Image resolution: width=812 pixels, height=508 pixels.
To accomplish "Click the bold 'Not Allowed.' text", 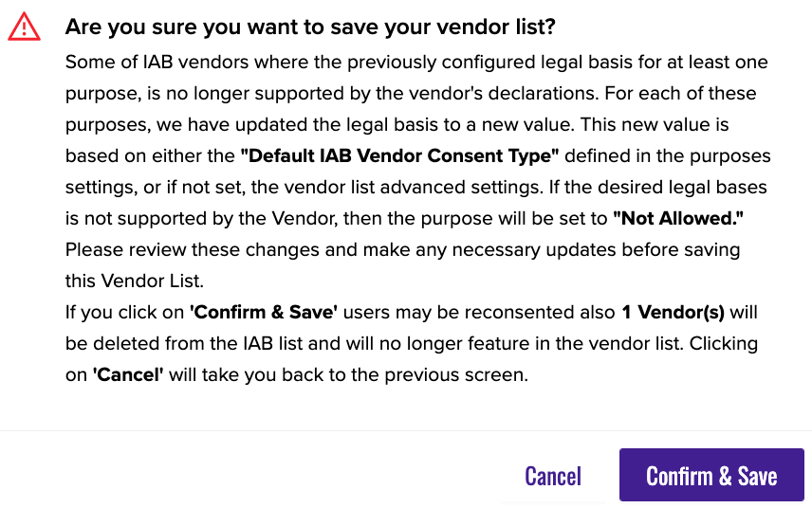I will (x=678, y=218).
